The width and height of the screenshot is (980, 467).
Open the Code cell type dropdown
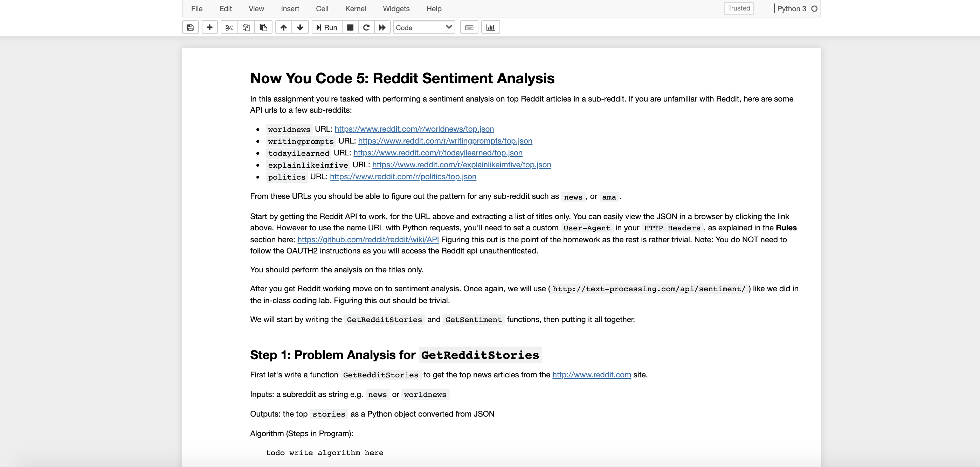[x=424, y=27]
